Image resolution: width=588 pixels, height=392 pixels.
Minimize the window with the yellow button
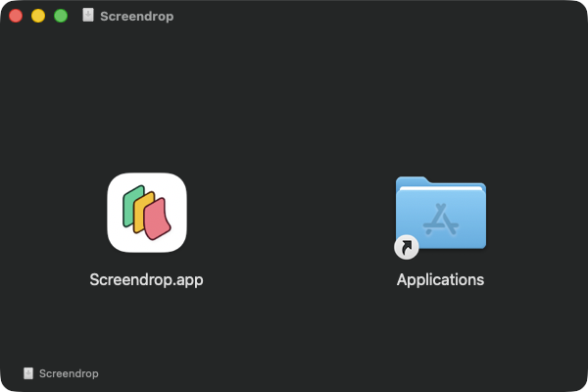[x=38, y=16]
